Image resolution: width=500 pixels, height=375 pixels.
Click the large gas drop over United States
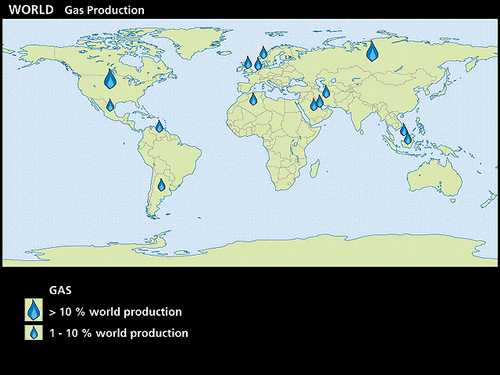click(110, 79)
